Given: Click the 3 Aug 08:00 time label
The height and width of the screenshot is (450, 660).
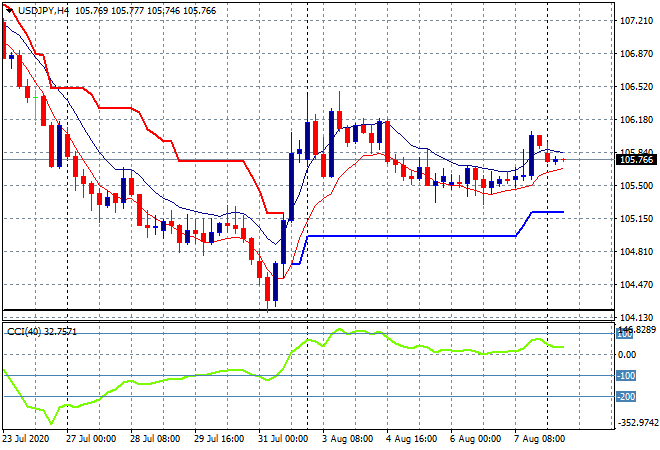Looking at the screenshot, I should coord(348,439).
